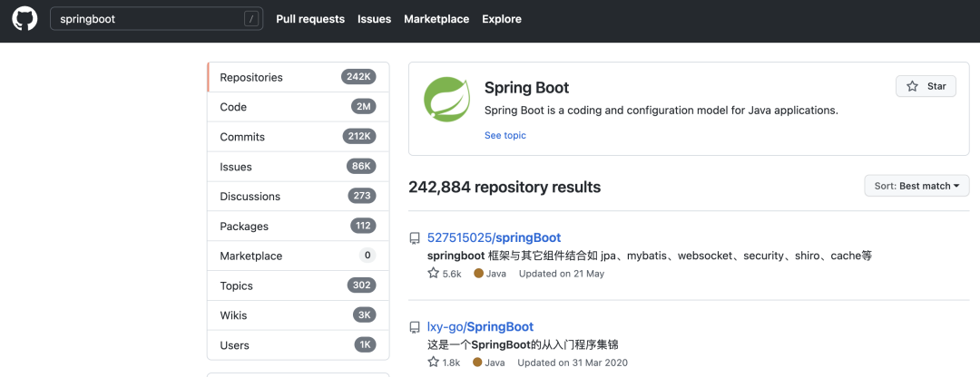Click the 2M code count badge

364,107
